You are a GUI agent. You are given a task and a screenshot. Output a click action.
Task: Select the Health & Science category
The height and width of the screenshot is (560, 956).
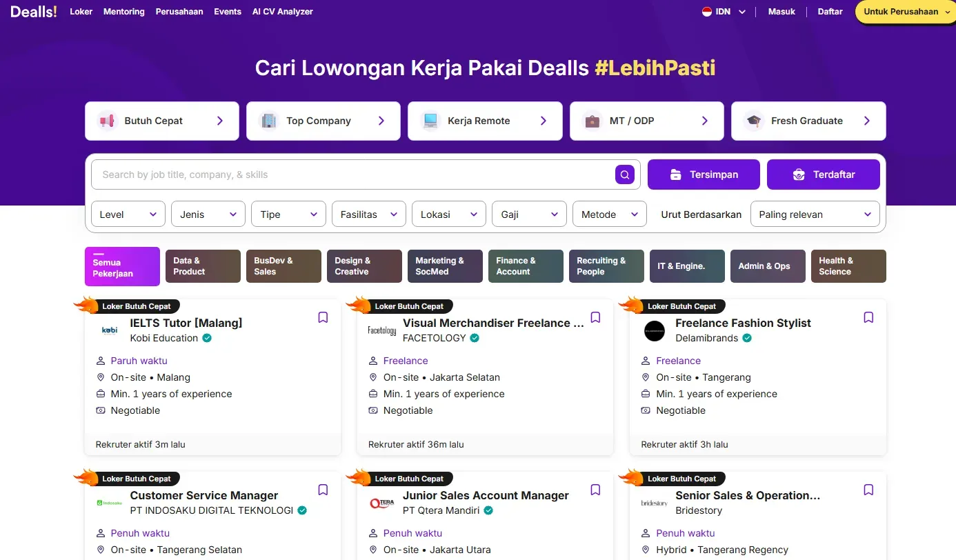coord(848,266)
